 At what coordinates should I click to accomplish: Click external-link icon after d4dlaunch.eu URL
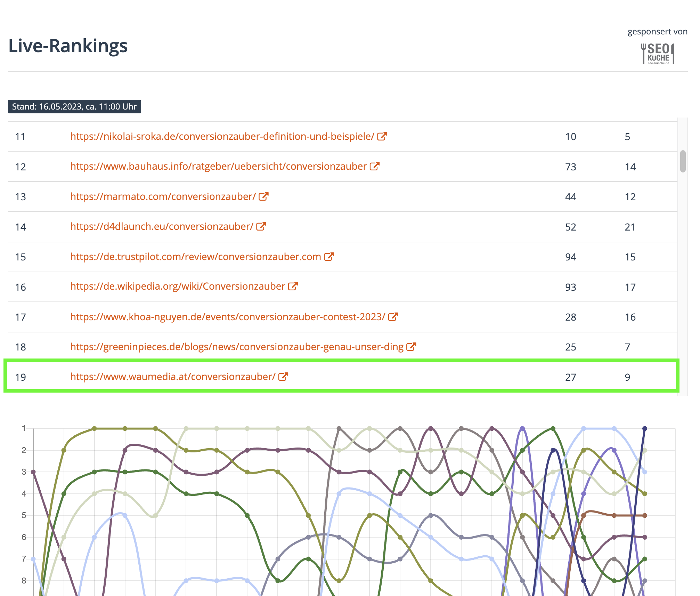[261, 226]
